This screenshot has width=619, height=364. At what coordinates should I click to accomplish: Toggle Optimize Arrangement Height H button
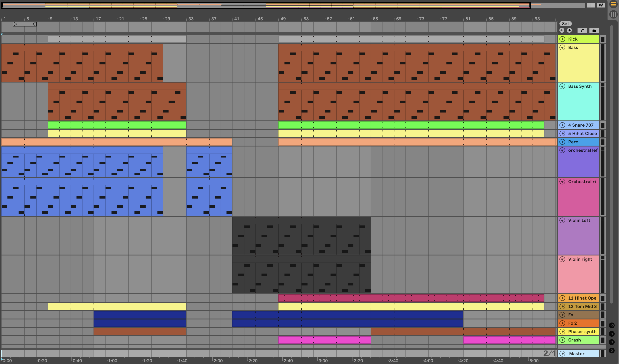pos(591,5)
